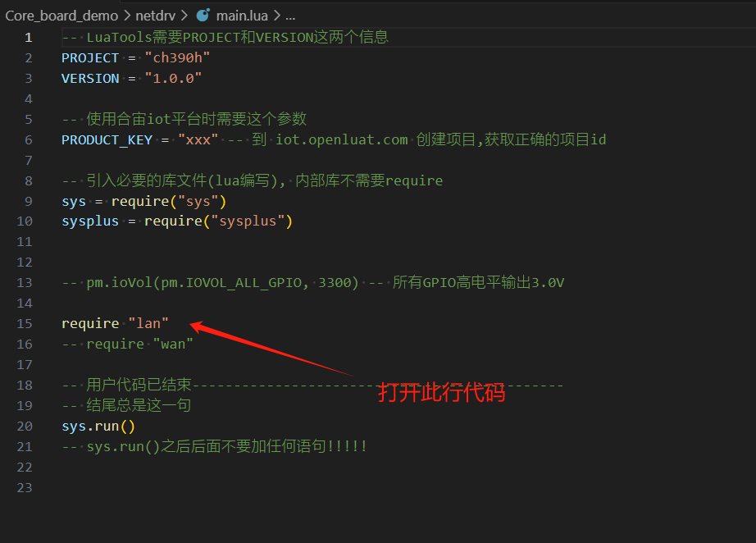Click line number 1 in gutter
This screenshot has width=756, height=543.
click(29, 38)
